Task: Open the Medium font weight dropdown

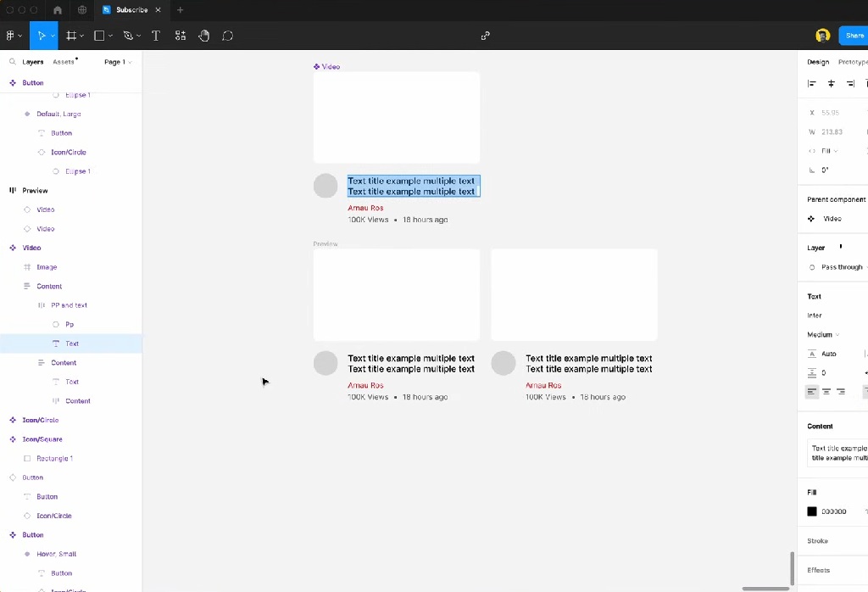Action: (x=821, y=334)
